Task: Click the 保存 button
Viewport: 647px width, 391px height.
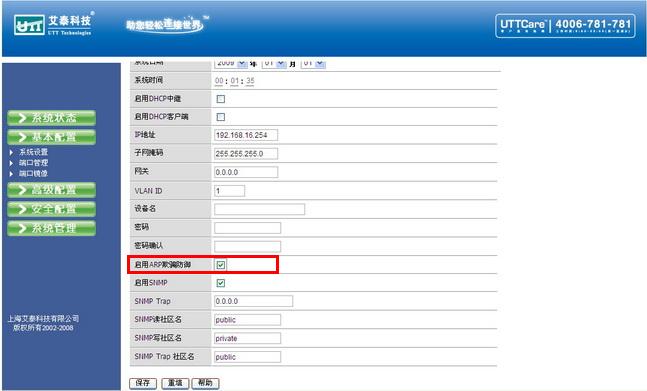Action: (x=143, y=383)
